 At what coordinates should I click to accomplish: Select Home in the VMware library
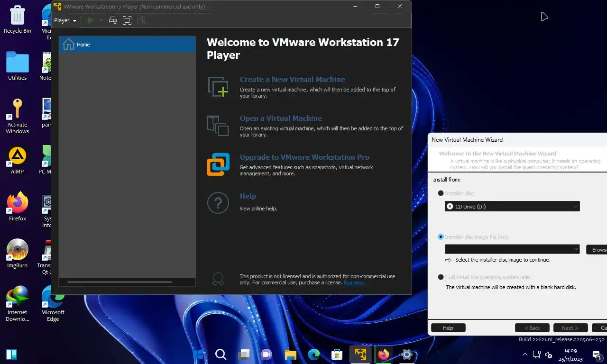coord(127,45)
